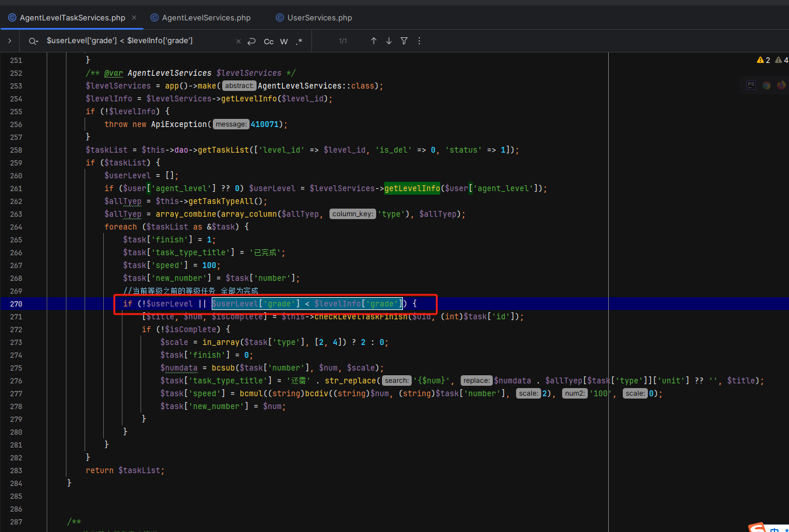The height and width of the screenshot is (532, 789).
Task: Click line number 251 in the gutter
Action: (16, 60)
